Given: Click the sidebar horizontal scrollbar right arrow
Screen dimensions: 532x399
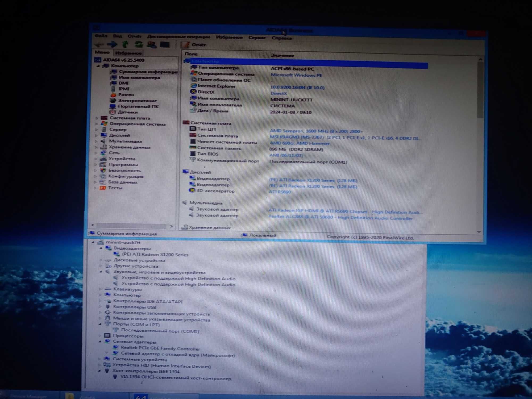Looking at the screenshot, I should point(171,226).
